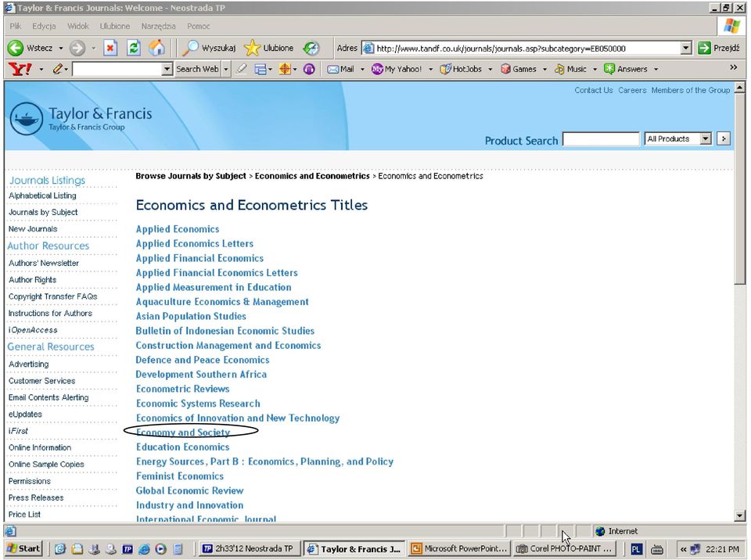Image resolution: width=751 pixels, height=560 pixels.
Task: Open the Ulubione menu
Action: point(114,27)
